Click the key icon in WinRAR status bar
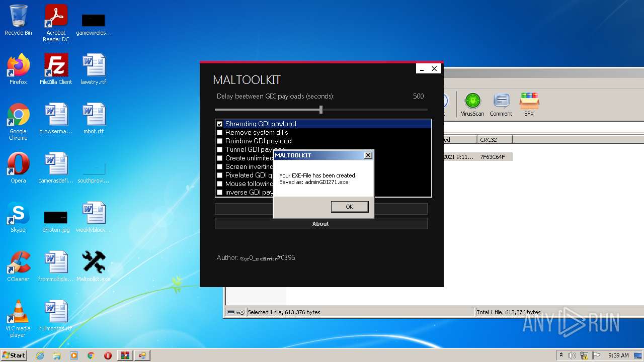 pyautogui.click(x=240, y=312)
